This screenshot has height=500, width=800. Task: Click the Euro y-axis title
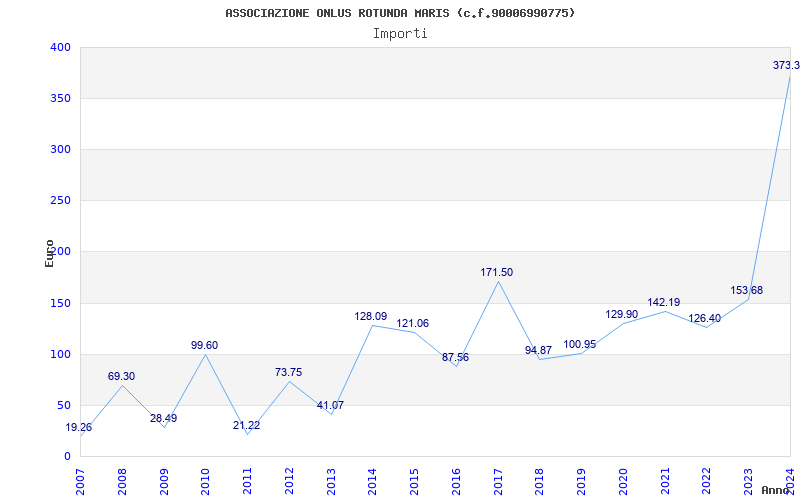[49, 253]
